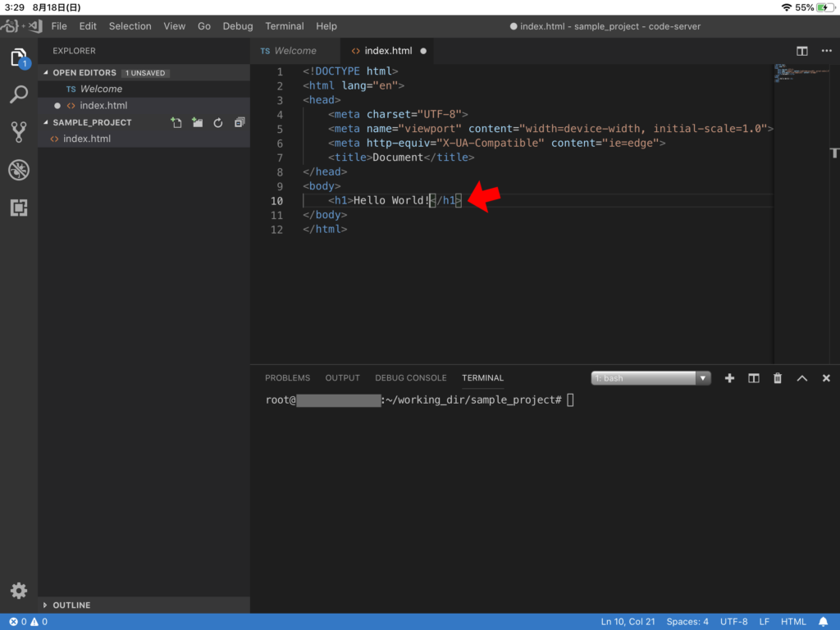Open the Debug view in the activity bar

pyautogui.click(x=19, y=170)
